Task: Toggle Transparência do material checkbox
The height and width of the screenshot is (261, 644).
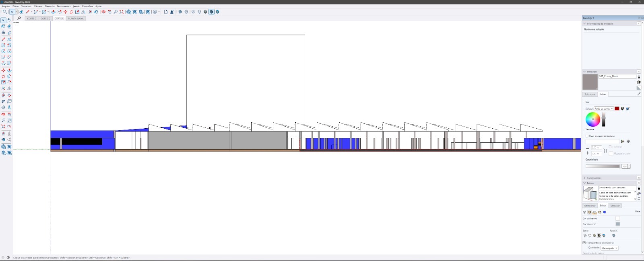Action: click(584, 243)
